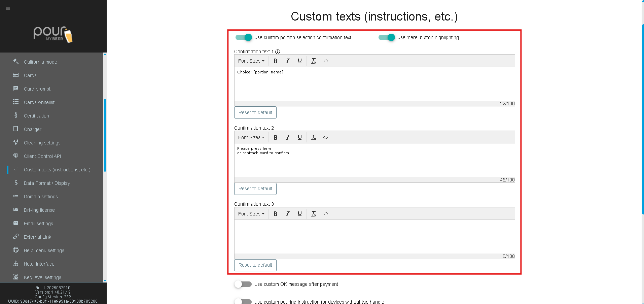Viewport: 644px width, 304px height.
Task: Open Font Sizes dropdown in Confirmation text 3
Action: click(251, 214)
